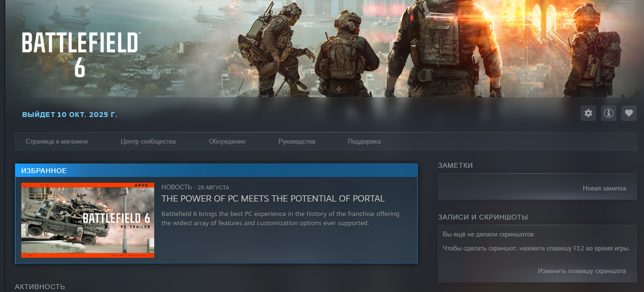Click text Вы ещё не делали скриншотов
This screenshot has width=644, height=292.
(x=488, y=234)
